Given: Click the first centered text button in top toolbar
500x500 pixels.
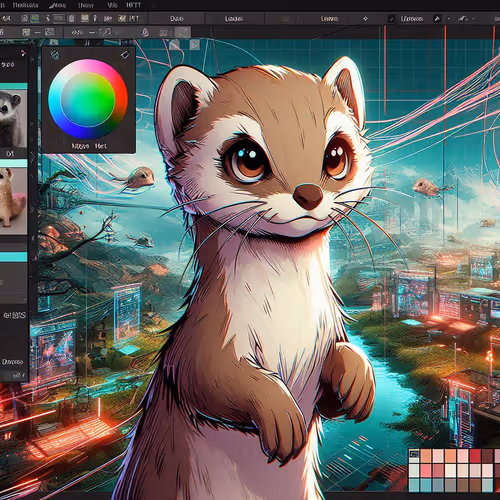Looking at the screenshot, I should (x=177, y=19).
